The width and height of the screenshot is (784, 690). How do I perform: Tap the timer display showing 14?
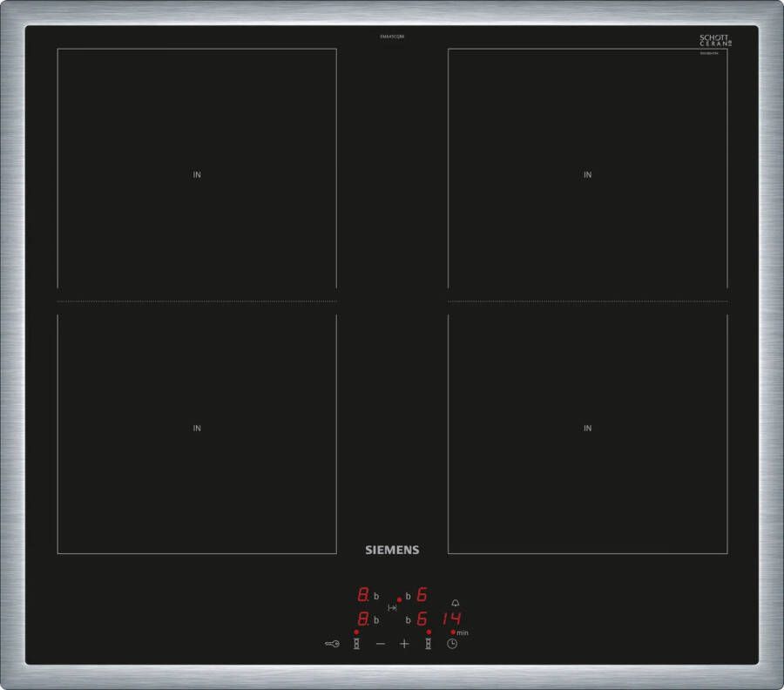tap(451, 619)
